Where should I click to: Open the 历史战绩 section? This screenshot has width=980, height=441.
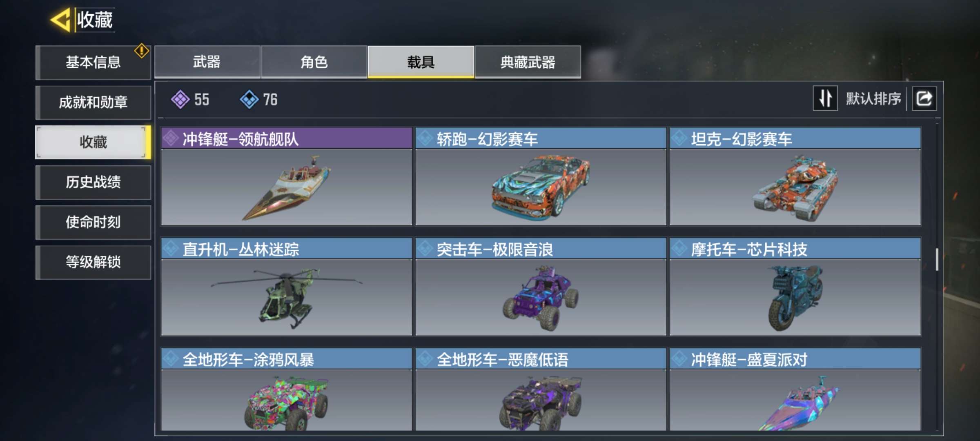93,182
